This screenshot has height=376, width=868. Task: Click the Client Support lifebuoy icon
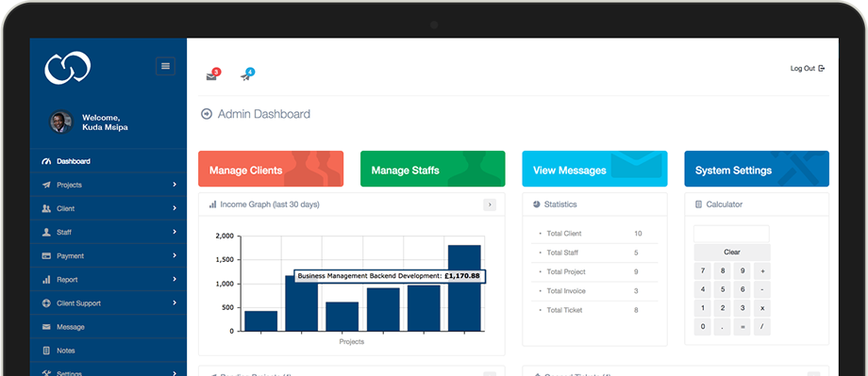46,303
